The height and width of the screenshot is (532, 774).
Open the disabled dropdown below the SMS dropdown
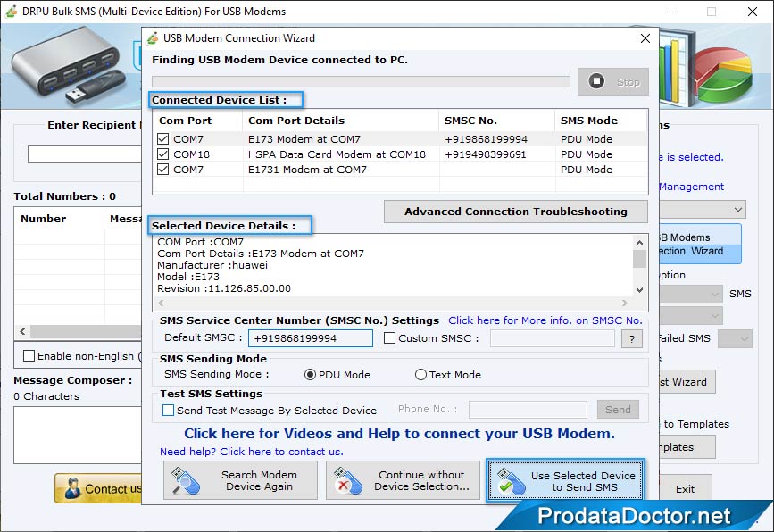point(691,315)
